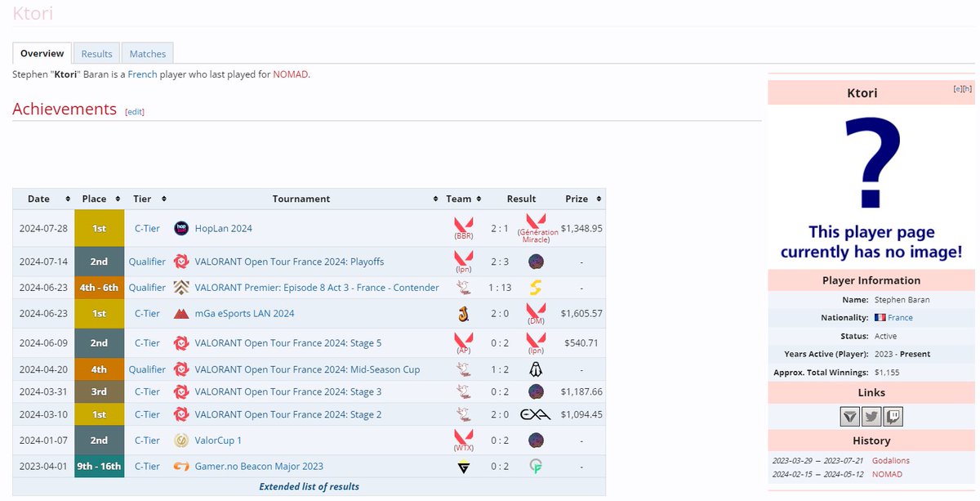Open the mGa eSports LAN 2024 link

point(244,314)
